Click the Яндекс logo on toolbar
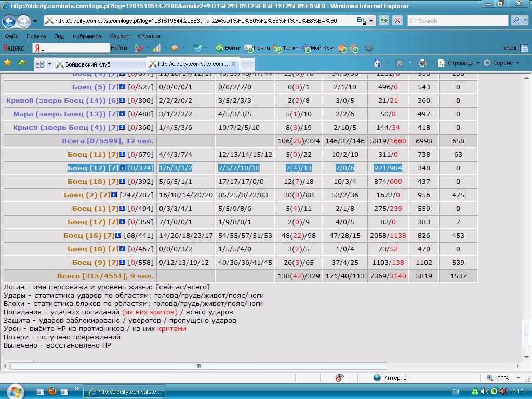This screenshot has height=399, width=532. tap(14, 48)
